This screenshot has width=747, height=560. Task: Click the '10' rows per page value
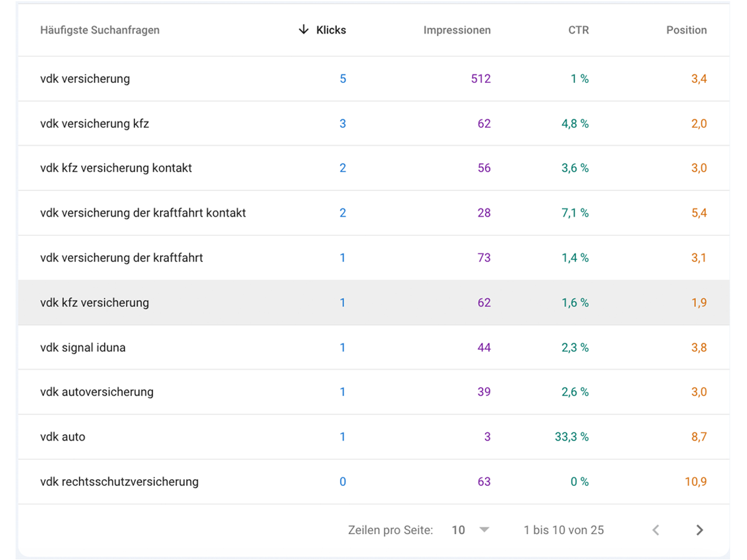point(458,530)
